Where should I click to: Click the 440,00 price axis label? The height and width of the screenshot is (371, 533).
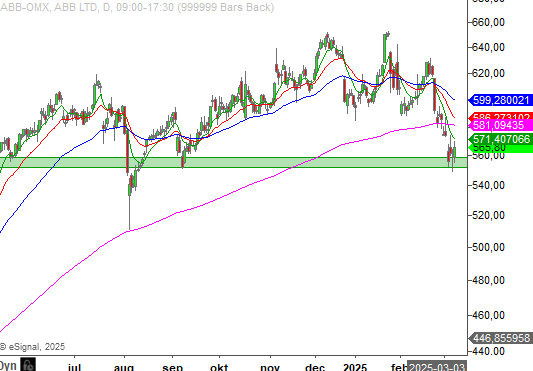pyautogui.click(x=488, y=351)
